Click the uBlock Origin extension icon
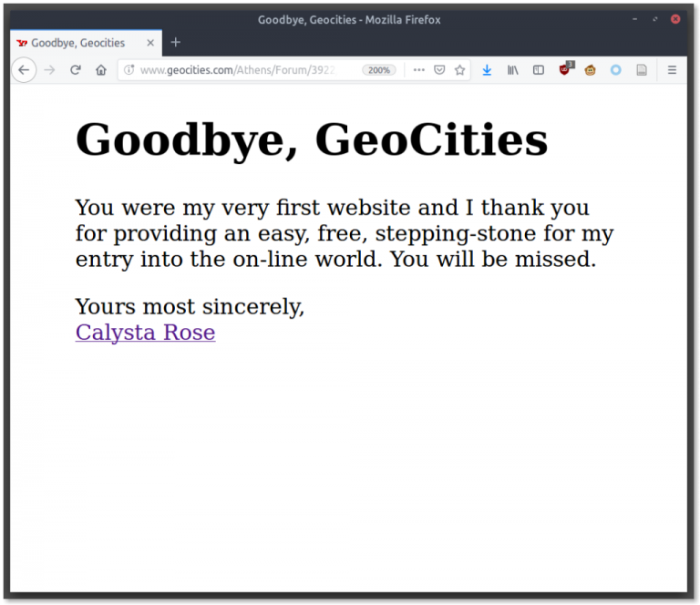Image resolution: width=700 pixels, height=605 pixels. coord(565,70)
